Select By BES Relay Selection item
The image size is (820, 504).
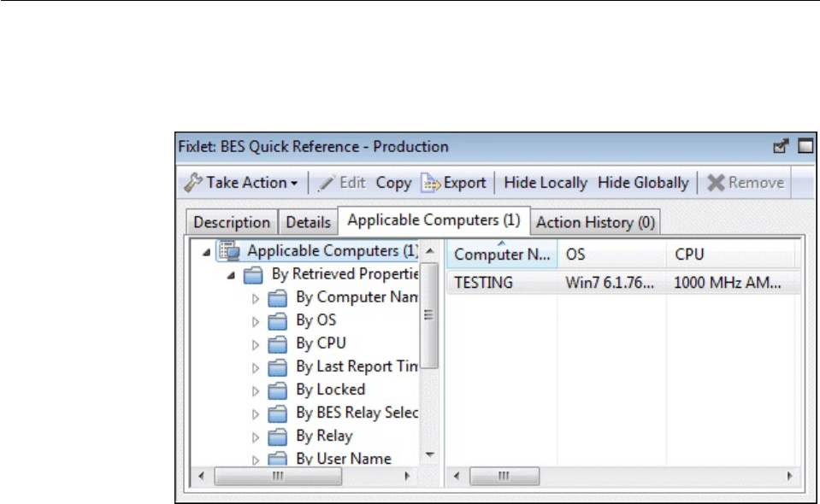click(x=357, y=413)
